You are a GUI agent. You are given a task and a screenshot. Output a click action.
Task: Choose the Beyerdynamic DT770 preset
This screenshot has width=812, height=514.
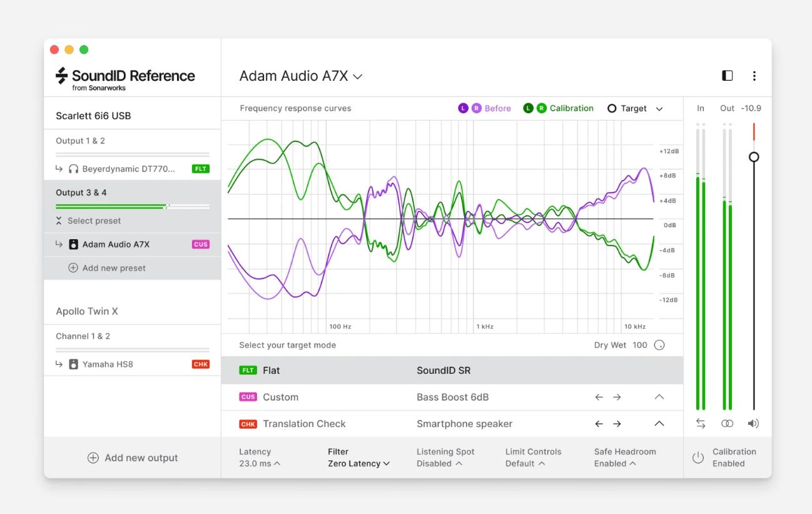pyautogui.click(x=132, y=169)
